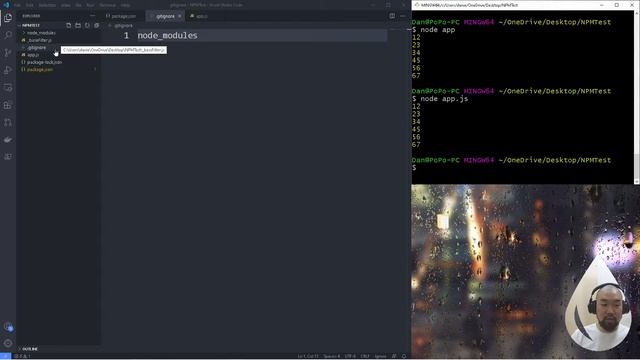Viewport: 640px width, 360px height.
Task: Click the webcam overlay of the presenter
Action: (x=598, y=304)
